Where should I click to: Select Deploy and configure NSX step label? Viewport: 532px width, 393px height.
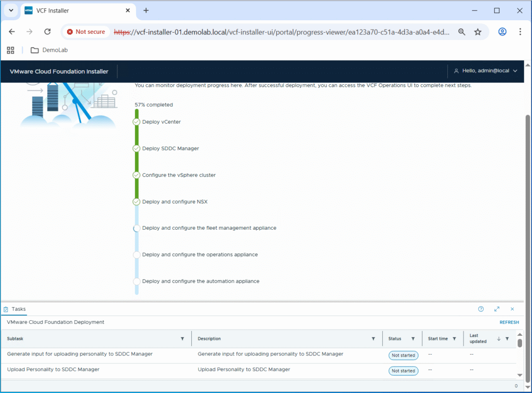[175, 202]
